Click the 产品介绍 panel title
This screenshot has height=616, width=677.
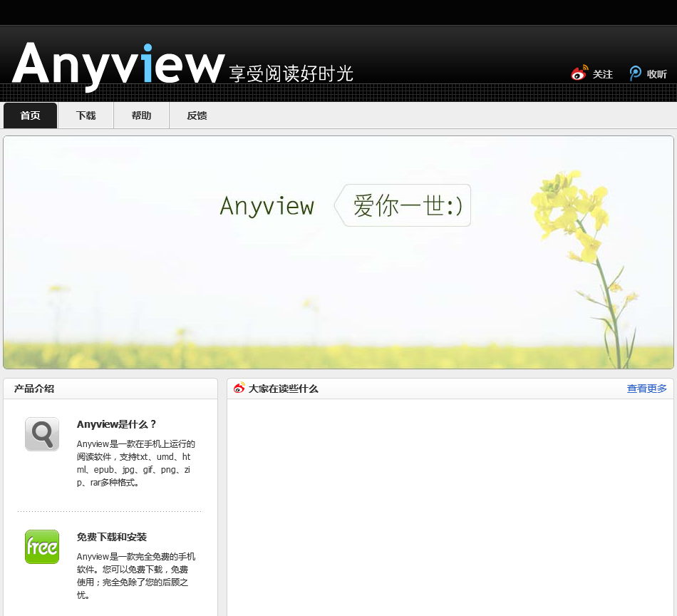[x=34, y=389]
